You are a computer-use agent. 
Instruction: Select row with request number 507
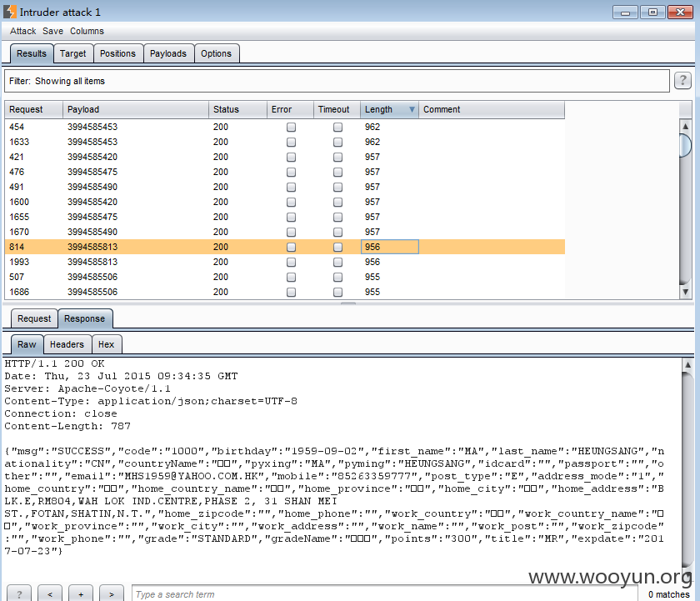point(285,277)
